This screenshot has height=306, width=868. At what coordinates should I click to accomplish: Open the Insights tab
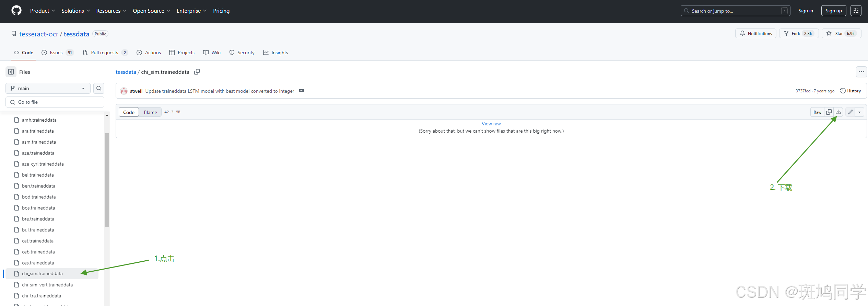pos(275,53)
